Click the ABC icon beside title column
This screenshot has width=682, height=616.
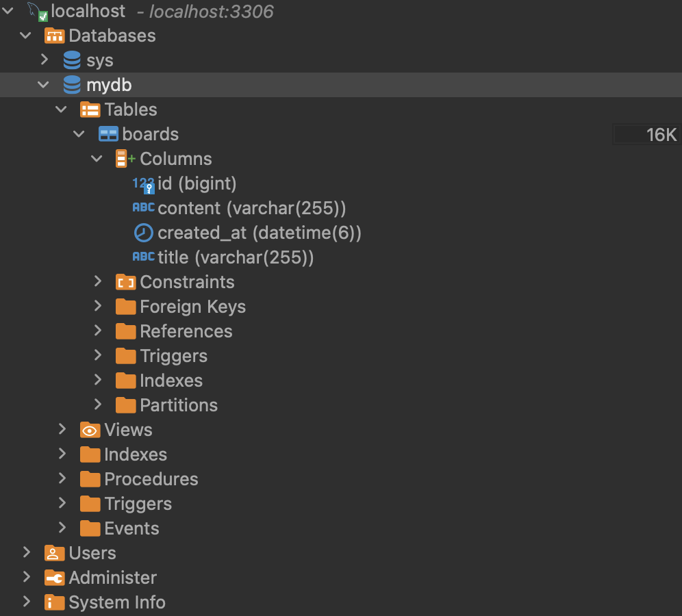pyautogui.click(x=144, y=257)
